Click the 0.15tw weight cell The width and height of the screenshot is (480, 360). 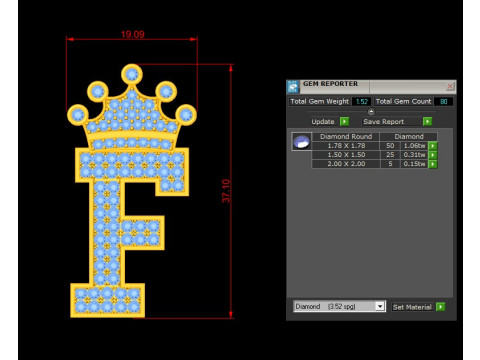pyautogui.click(x=414, y=164)
